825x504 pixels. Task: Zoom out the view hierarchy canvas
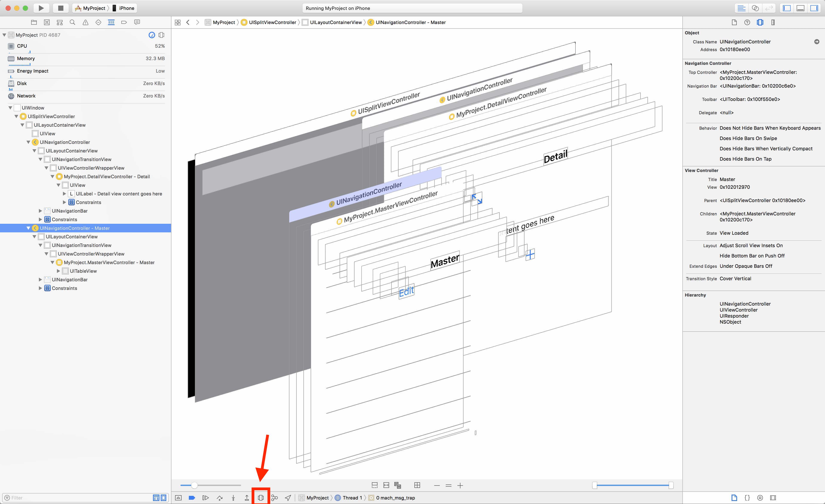437,485
